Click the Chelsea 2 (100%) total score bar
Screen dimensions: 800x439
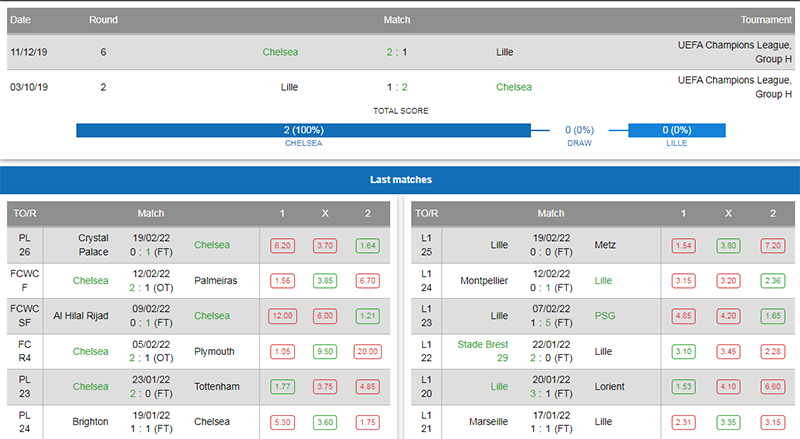(x=304, y=130)
